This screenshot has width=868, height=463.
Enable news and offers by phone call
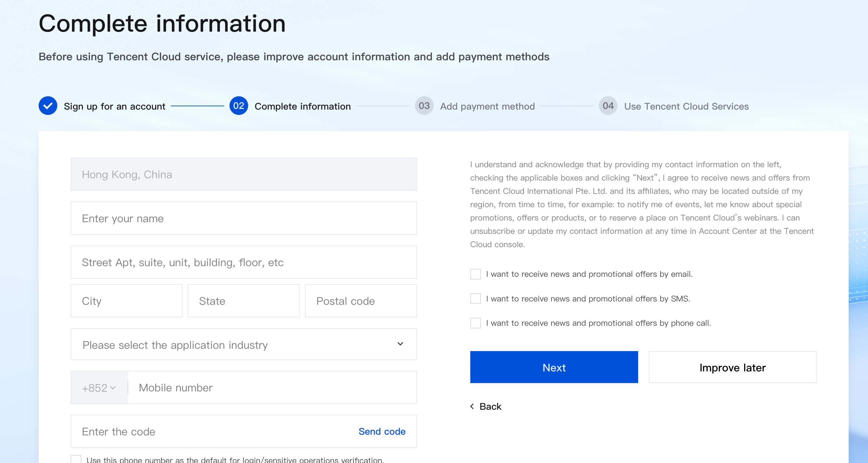(x=475, y=323)
